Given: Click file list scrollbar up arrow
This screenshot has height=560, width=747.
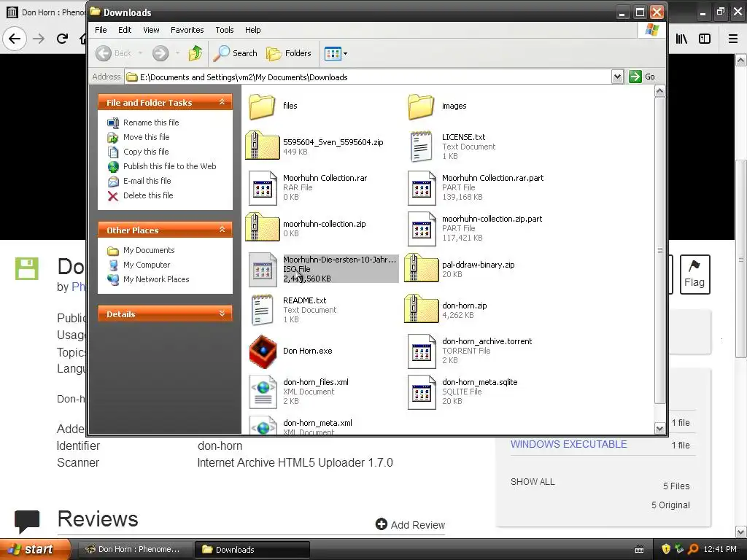Looking at the screenshot, I should (659, 91).
